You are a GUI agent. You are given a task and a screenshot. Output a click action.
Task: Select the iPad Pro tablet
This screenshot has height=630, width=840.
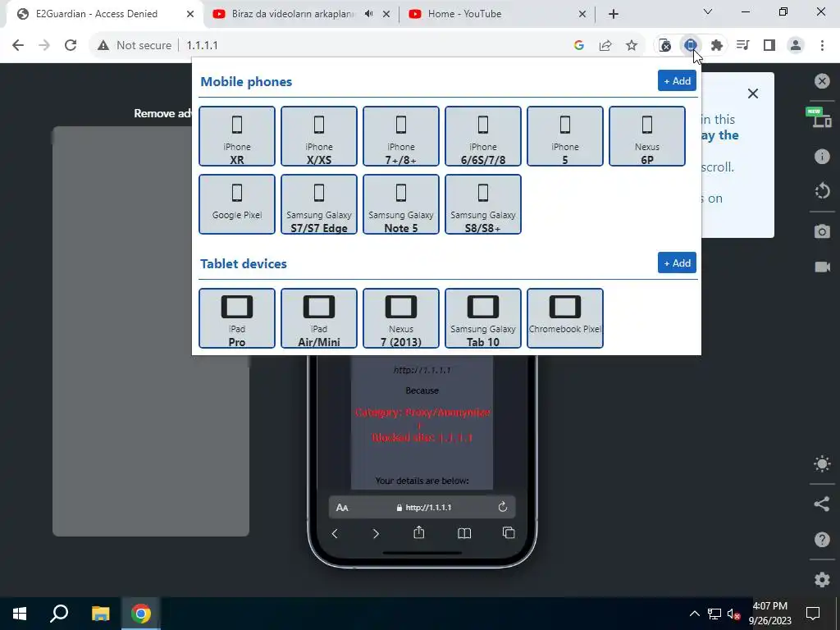237,318
